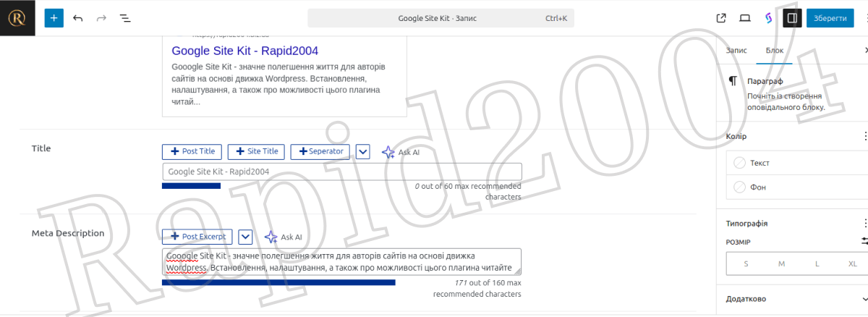Select font size XL
The image size is (868, 317).
click(852, 263)
